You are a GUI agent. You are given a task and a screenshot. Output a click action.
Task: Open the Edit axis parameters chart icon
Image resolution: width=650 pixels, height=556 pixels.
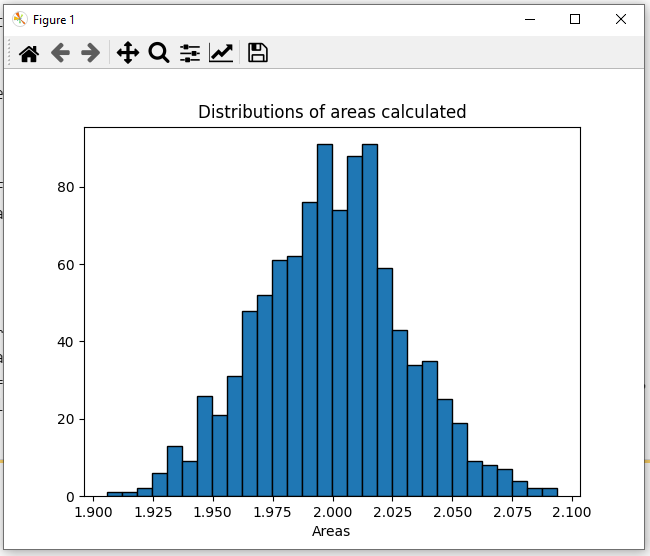[x=221, y=53]
